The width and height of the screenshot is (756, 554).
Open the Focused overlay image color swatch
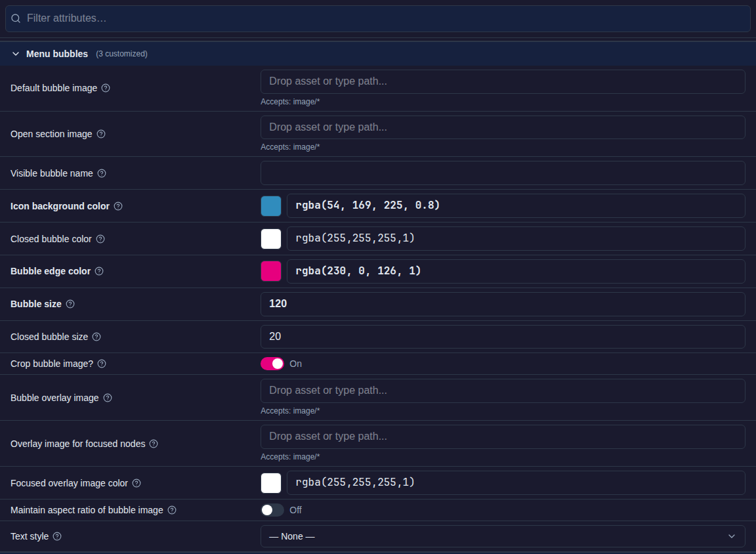coord(271,482)
